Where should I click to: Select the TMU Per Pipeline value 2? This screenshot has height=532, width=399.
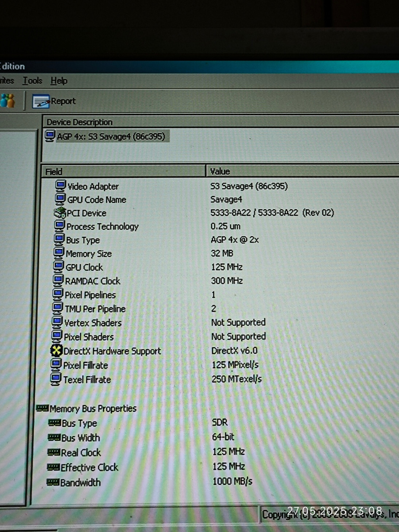pyautogui.click(x=214, y=308)
